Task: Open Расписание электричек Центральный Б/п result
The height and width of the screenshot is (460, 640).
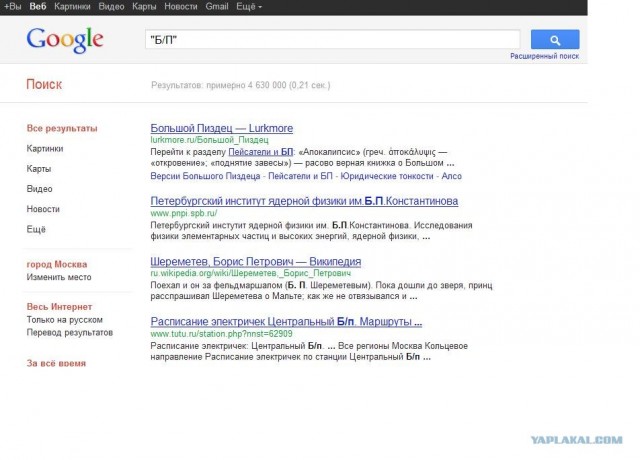Action: click(286, 322)
